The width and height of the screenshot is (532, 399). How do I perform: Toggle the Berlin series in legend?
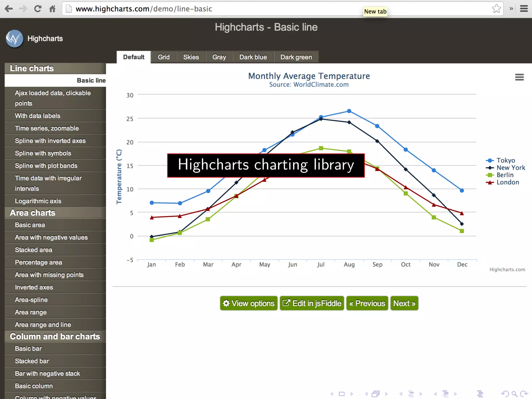tap(500, 175)
